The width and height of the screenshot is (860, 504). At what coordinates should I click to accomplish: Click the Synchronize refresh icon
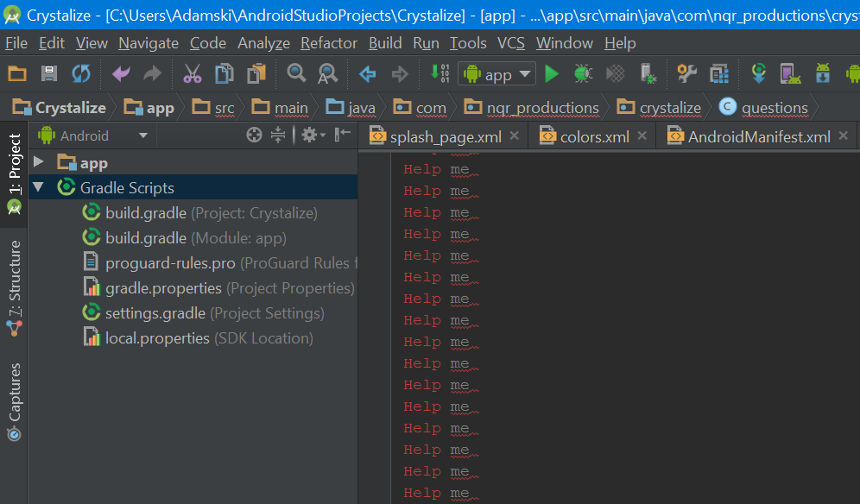(x=80, y=74)
